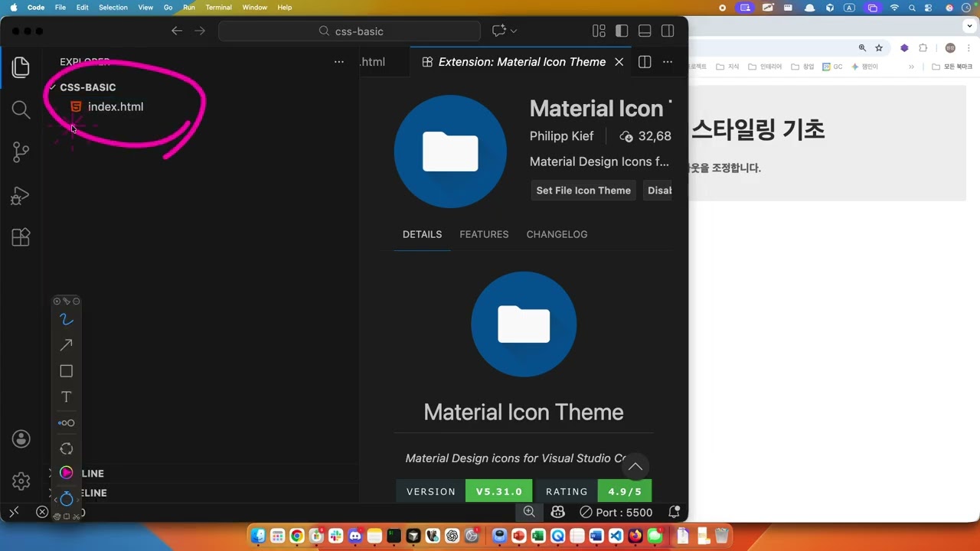Open Chrome tab search dropdown arrow

(x=969, y=26)
